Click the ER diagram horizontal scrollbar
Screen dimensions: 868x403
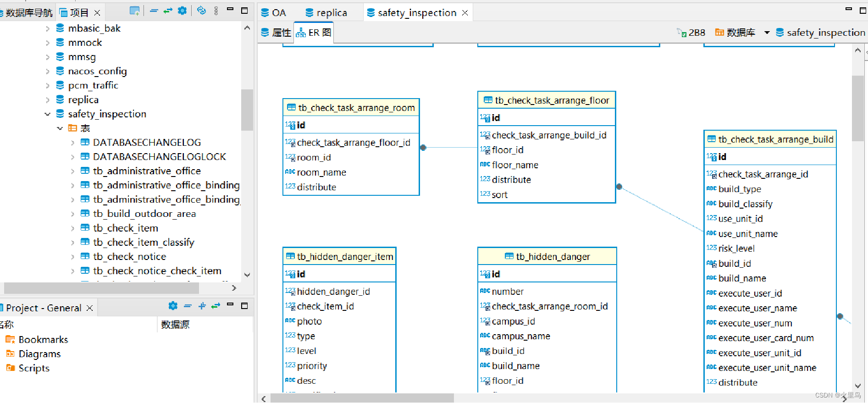click(362, 398)
